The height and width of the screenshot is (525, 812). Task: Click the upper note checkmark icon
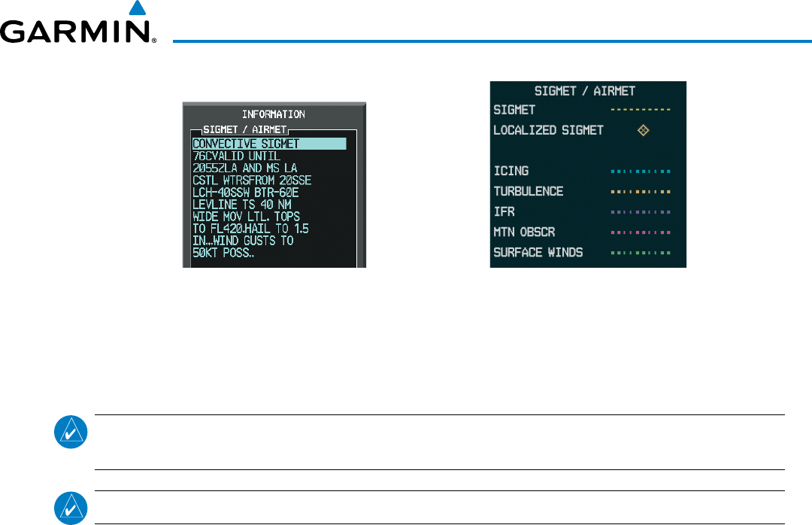(71, 432)
